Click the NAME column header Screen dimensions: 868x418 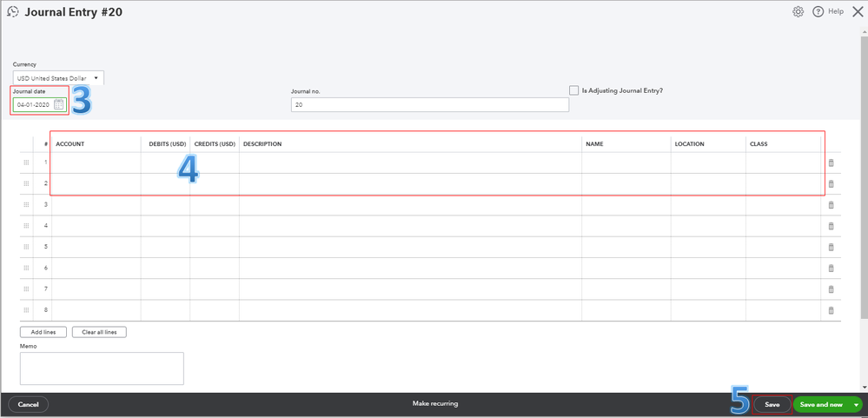pyautogui.click(x=594, y=144)
